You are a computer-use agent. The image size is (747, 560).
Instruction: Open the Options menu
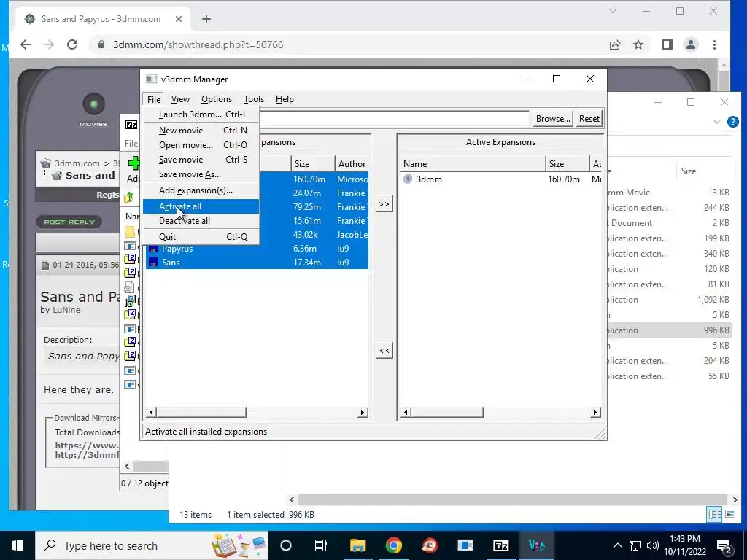click(x=216, y=99)
